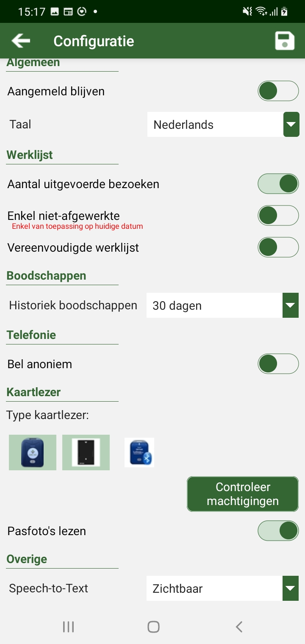
Task: Disable Aantal uitgevoerde bezoeken switch
Action: 278,184
